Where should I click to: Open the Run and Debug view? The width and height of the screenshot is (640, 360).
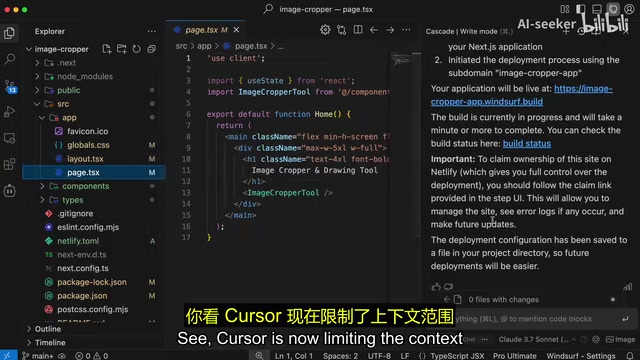tap(9, 112)
